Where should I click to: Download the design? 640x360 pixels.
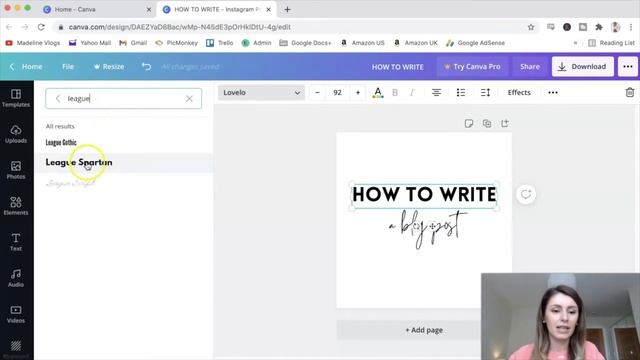coord(582,67)
